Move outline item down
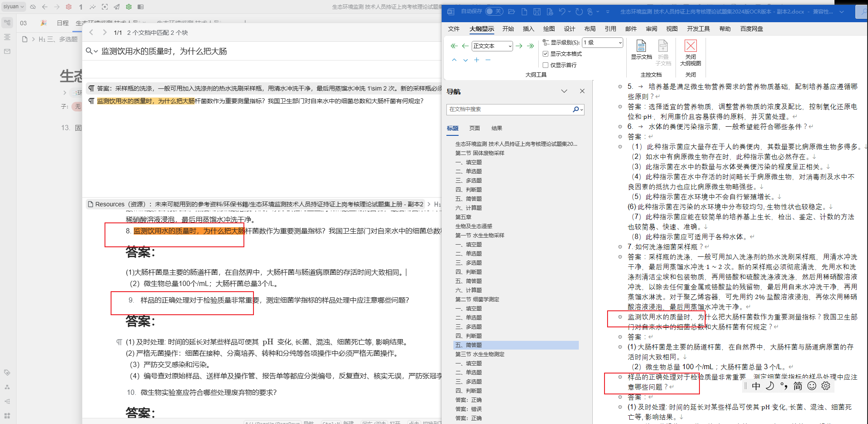868x424 pixels. pos(466,60)
